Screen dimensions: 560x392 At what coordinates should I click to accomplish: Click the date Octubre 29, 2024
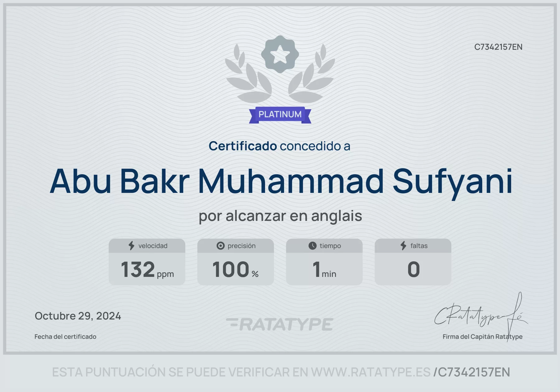point(78,316)
